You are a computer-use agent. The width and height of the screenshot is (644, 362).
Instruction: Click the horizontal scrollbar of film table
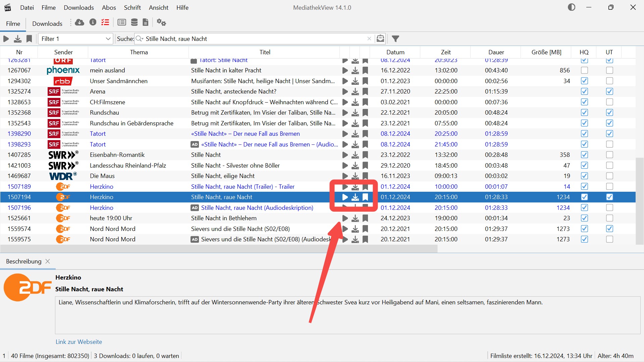click(219, 249)
